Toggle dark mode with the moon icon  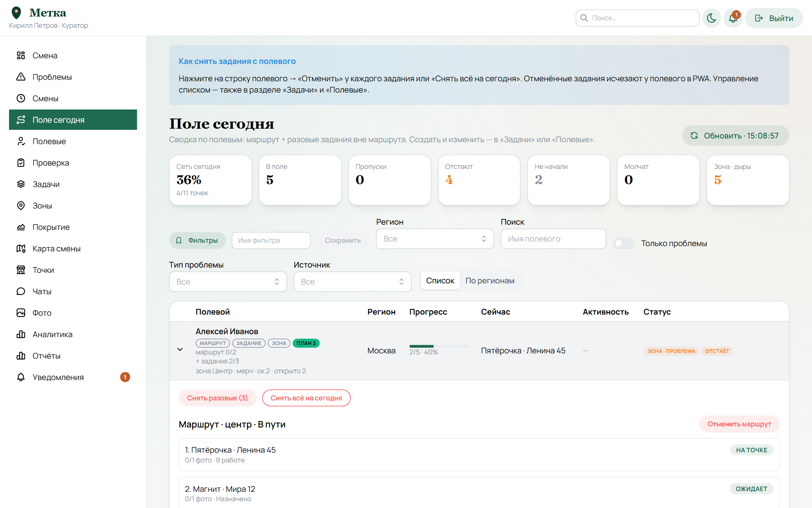(x=711, y=18)
